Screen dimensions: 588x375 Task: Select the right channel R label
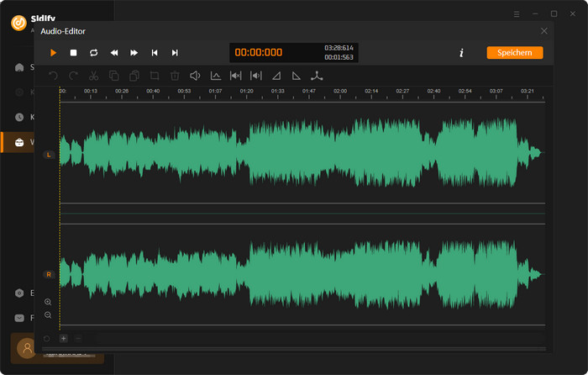(x=49, y=274)
